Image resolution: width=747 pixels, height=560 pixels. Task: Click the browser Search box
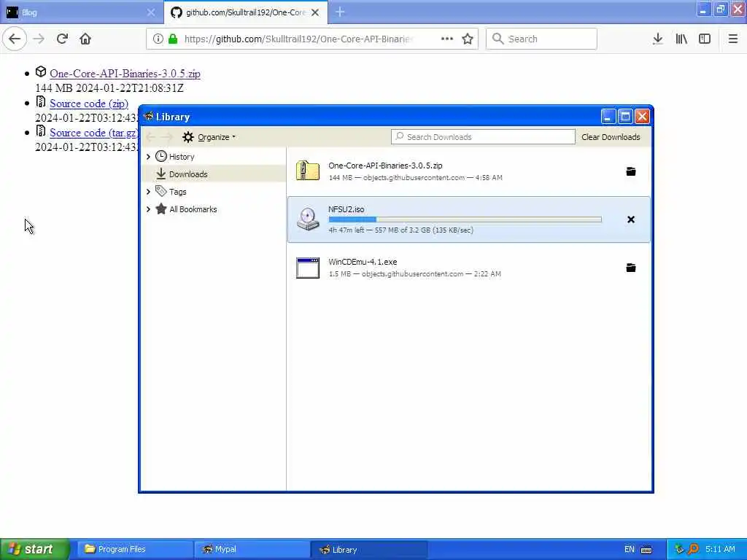click(x=541, y=39)
